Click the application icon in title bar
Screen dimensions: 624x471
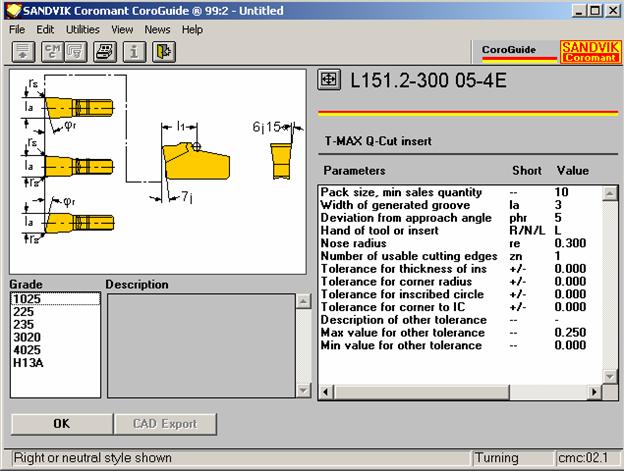(x=14, y=10)
